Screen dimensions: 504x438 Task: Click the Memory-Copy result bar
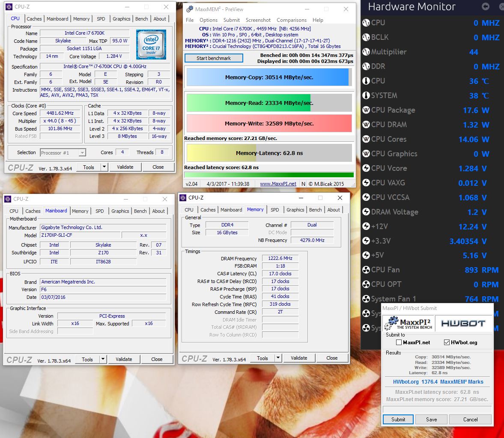(x=269, y=77)
